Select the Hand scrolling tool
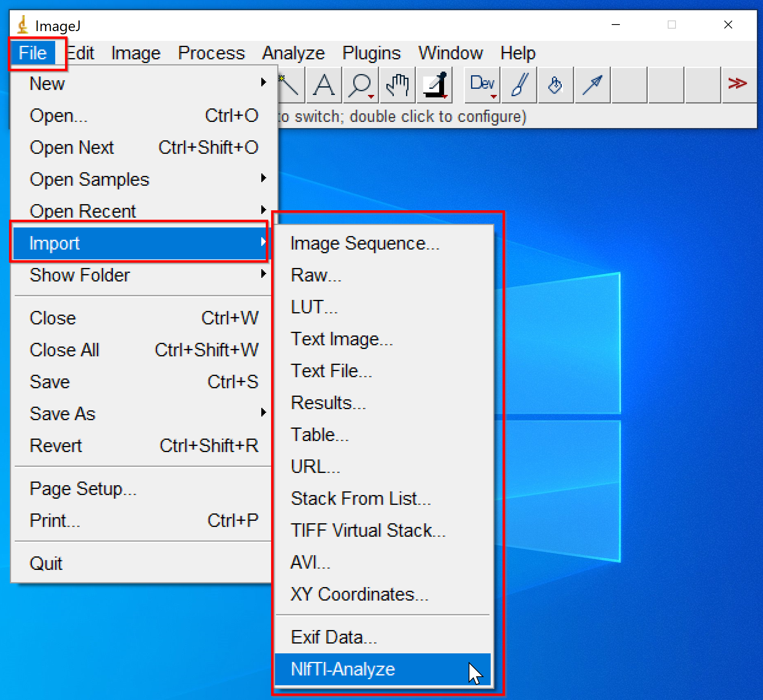 point(397,85)
